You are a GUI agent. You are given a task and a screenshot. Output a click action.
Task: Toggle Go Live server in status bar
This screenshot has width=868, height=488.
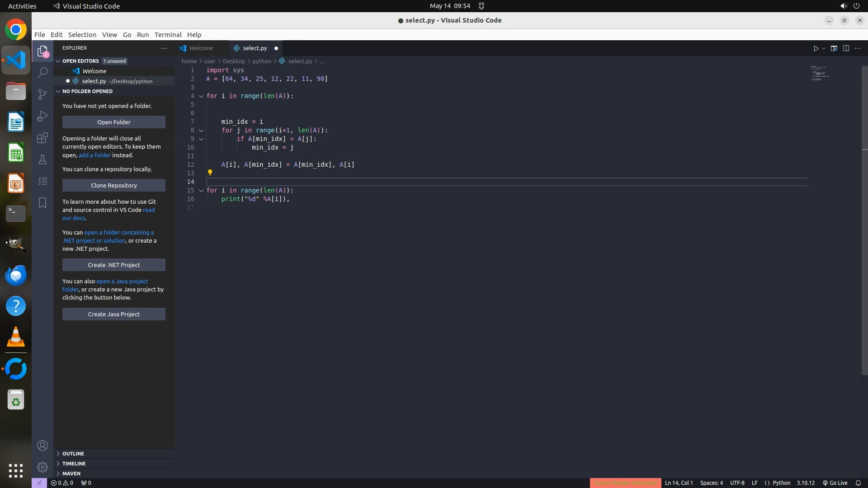[x=835, y=483]
